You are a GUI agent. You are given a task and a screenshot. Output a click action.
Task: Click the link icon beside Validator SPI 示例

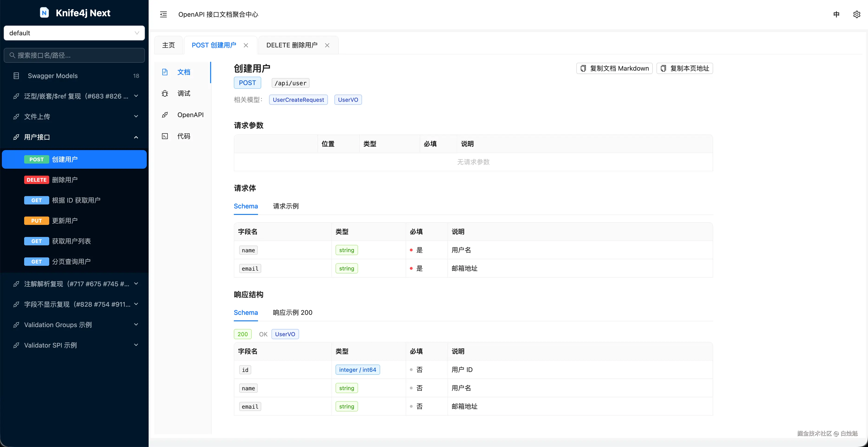click(x=16, y=345)
